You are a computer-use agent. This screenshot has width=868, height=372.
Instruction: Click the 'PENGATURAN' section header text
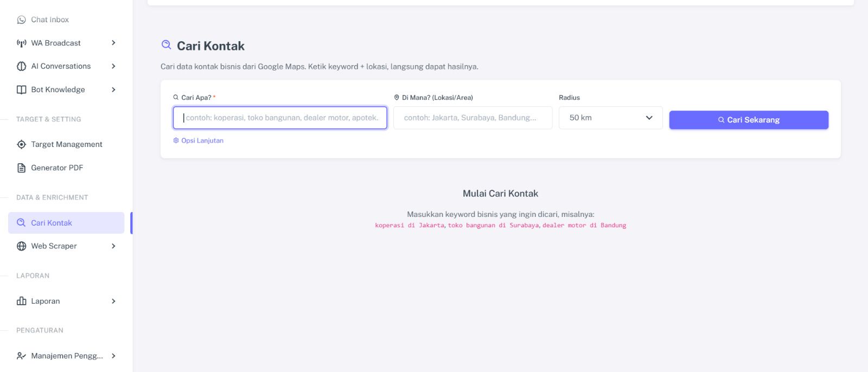pos(40,330)
